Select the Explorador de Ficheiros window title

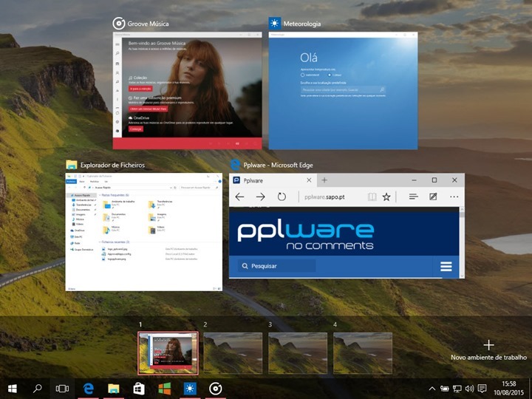tap(112, 166)
